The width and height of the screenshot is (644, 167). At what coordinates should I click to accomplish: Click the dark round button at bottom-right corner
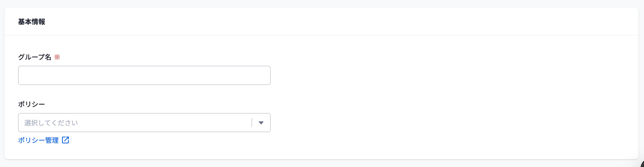[x=642, y=164]
